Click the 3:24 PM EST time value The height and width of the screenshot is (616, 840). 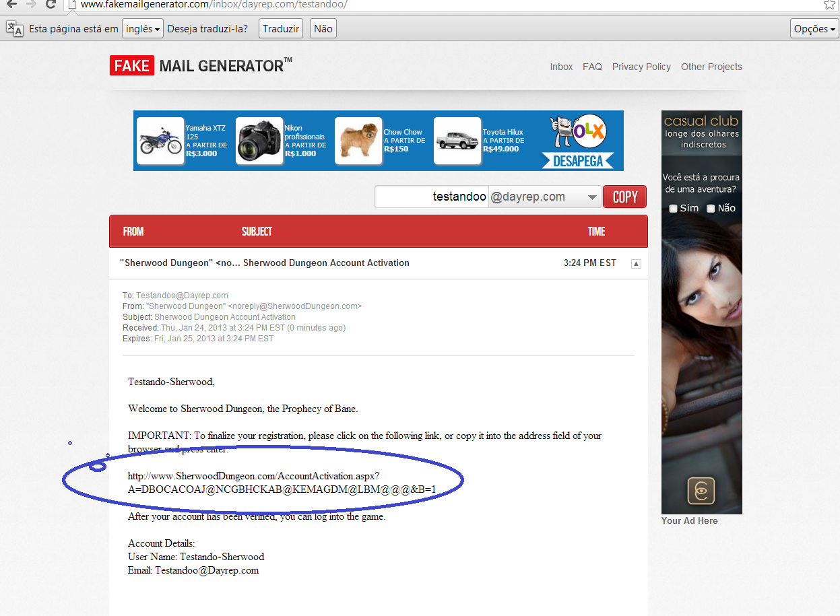click(589, 263)
